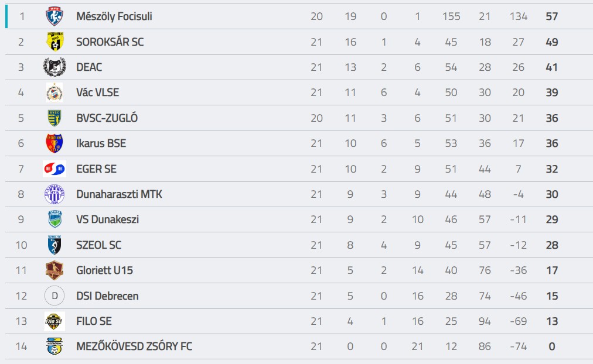593x364 pixels.
Task: Click the BVSC-ZUGLÓ shield emblem
Action: coord(54,118)
